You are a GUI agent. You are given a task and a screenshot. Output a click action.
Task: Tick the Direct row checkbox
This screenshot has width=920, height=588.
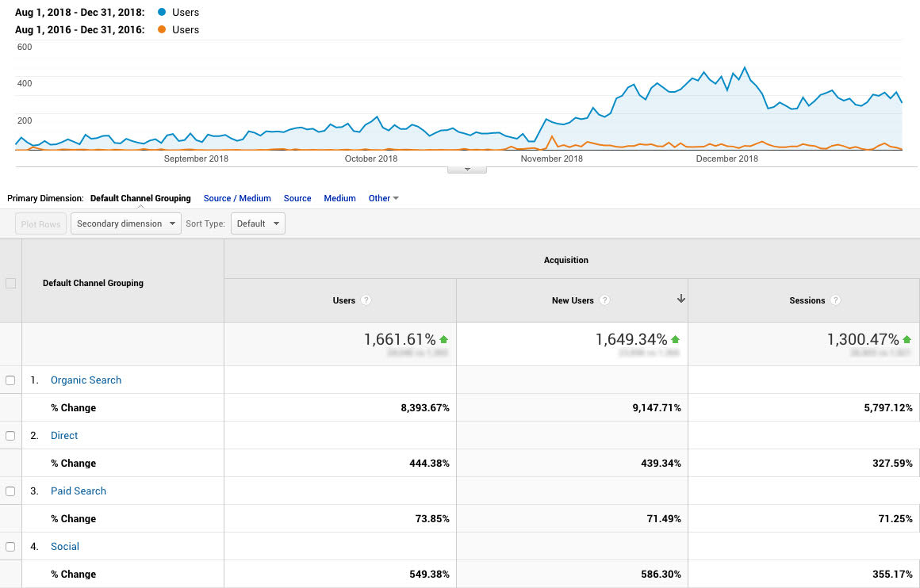click(x=10, y=436)
